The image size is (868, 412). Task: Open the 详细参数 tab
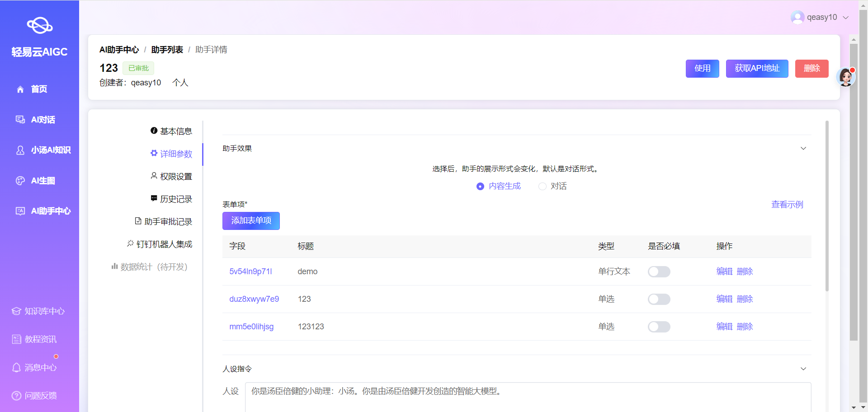pyautogui.click(x=171, y=154)
